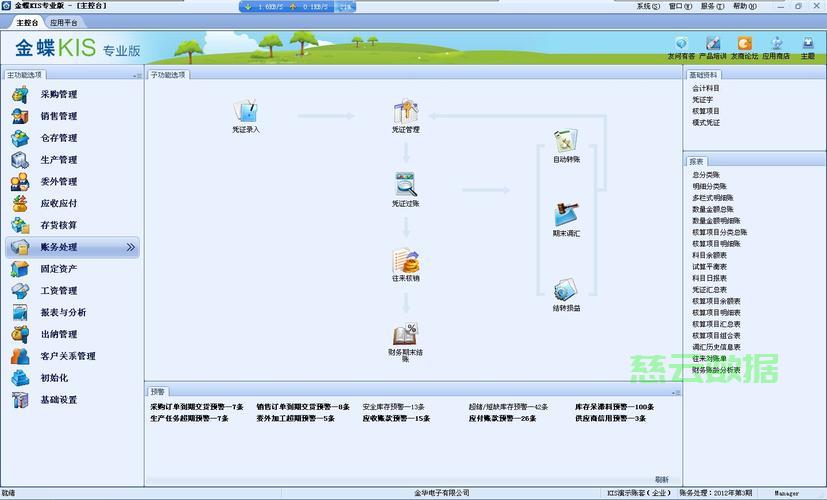Switch to 主控台 tab
827x500 pixels.
point(27,23)
